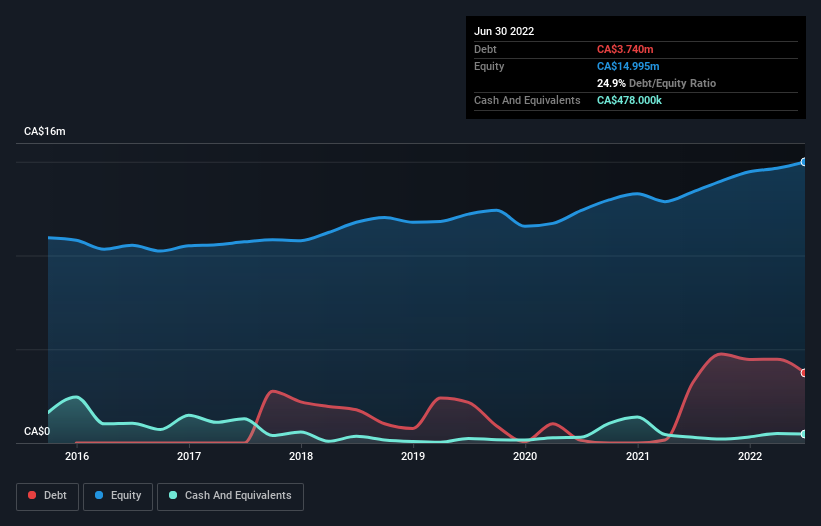This screenshot has height=526, width=821.
Task: Click the 2019 x-axis label
Action: click(x=413, y=456)
